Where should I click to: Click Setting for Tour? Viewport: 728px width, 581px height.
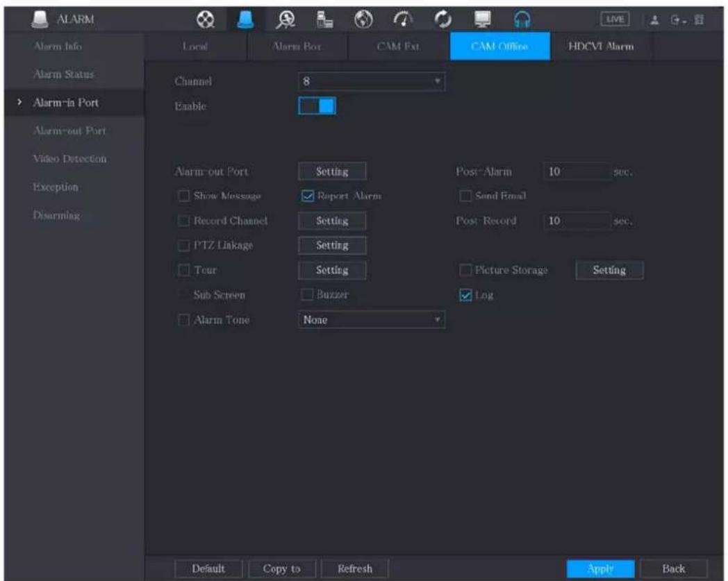tap(332, 270)
